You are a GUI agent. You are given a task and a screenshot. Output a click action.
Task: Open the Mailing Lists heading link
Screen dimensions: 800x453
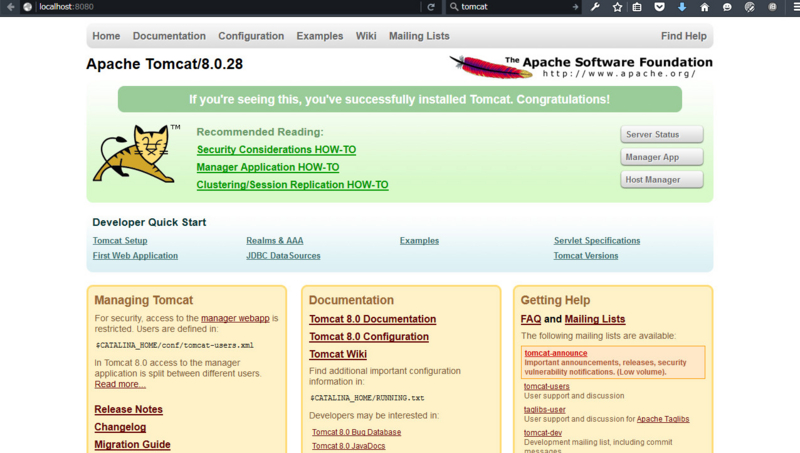point(595,319)
